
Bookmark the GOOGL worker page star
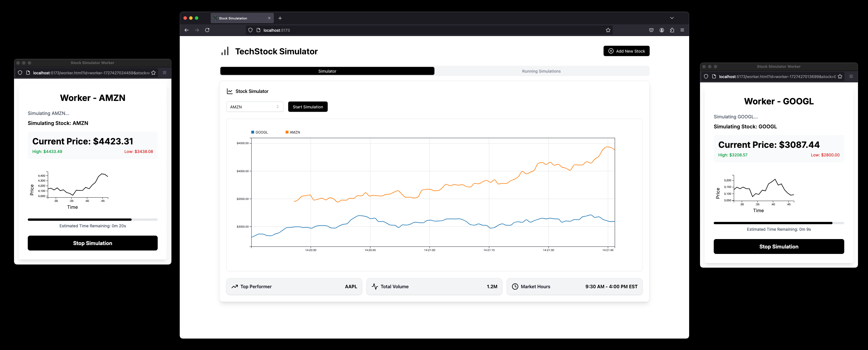pos(840,76)
